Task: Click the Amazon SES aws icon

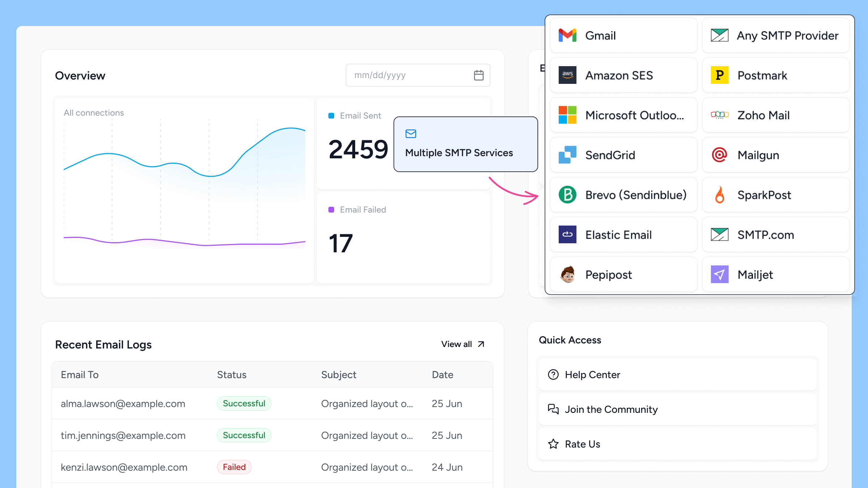Action: 567,75
